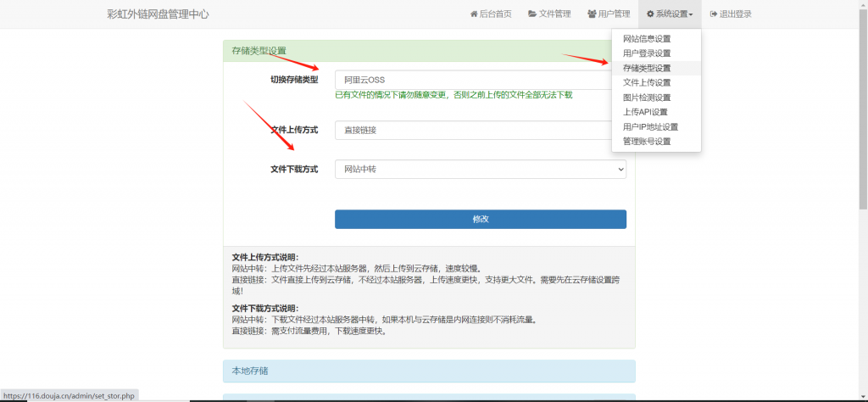Screen dimensions: 868x402
Task: Log out via the 退出登录 text
Action: 735,14
